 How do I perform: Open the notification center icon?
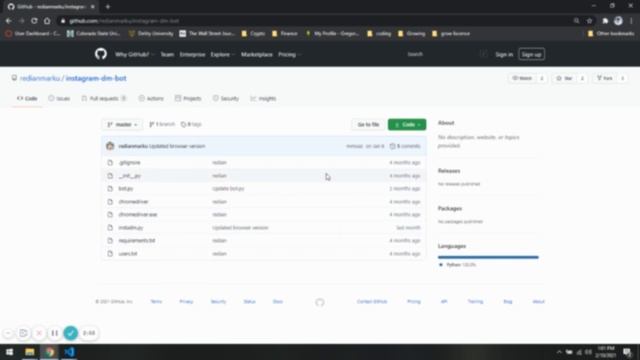click(627, 352)
